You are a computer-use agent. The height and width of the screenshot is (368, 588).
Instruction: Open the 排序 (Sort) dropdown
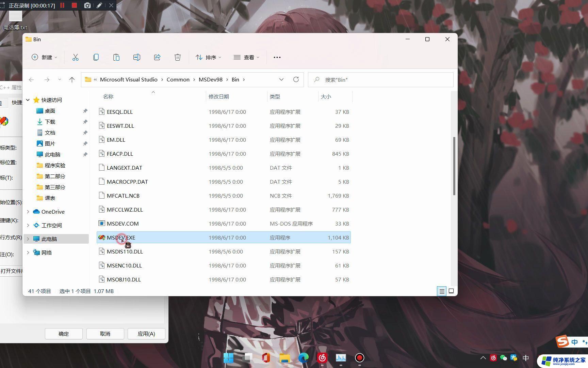click(208, 57)
